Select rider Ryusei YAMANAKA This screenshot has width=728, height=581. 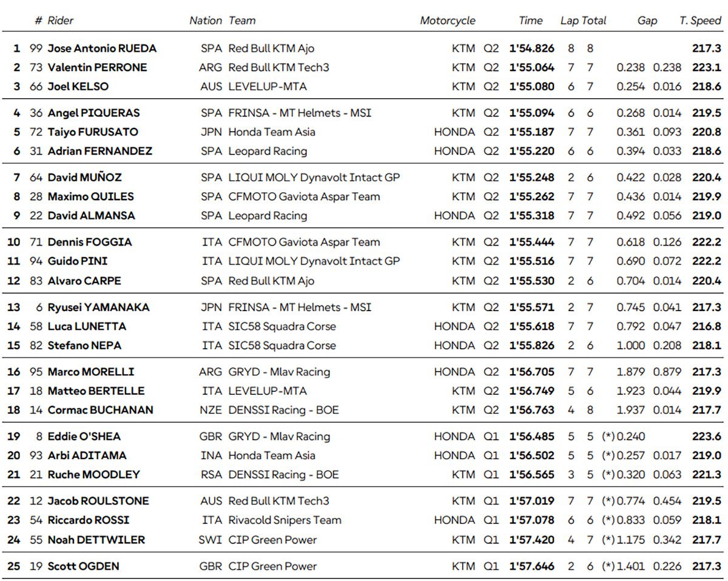98,307
